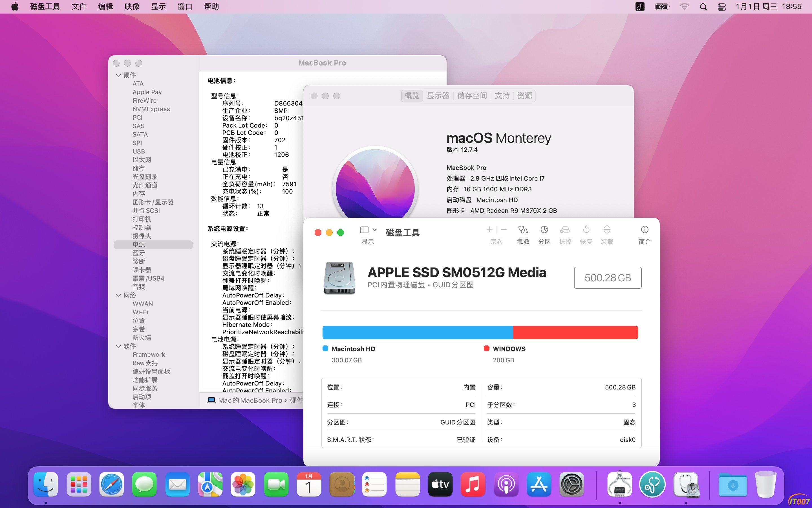Click the red WINDOWS partition bar
Viewport: 812px width, 508px height.
pyautogui.click(x=575, y=332)
